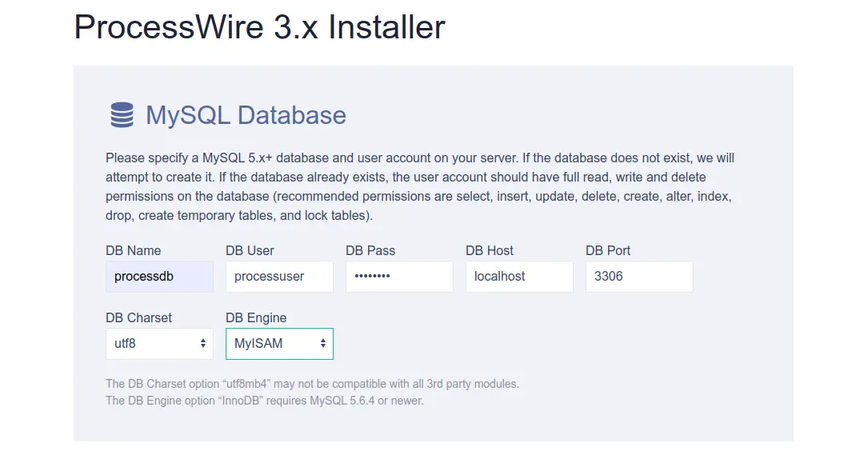Screen dimensions: 868x455
Task: Open the DB Charset utf8 dropdown
Action: point(159,344)
